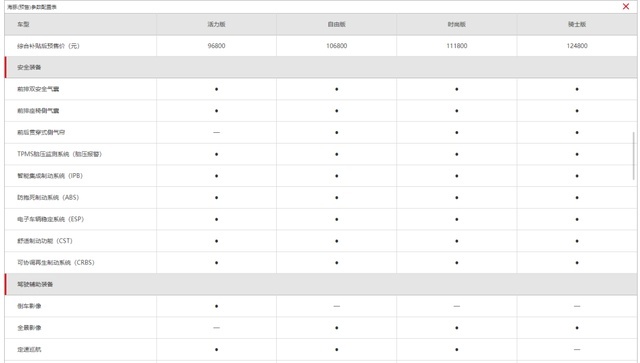Click the 96800 price cell
The image size is (640, 363).
coord(216,46)
